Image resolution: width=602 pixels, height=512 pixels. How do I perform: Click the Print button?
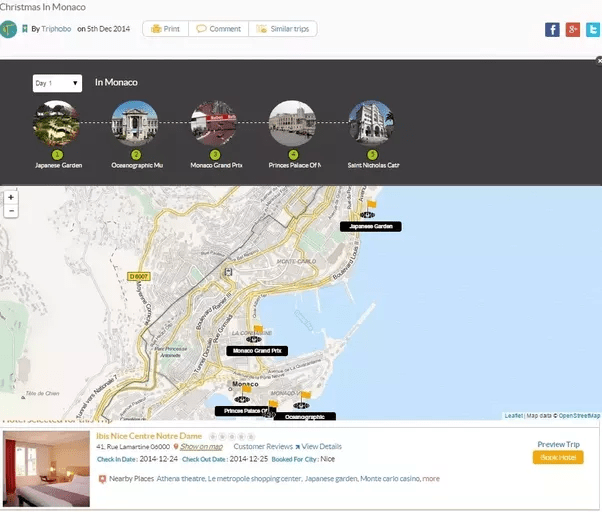tap(166, 29)
